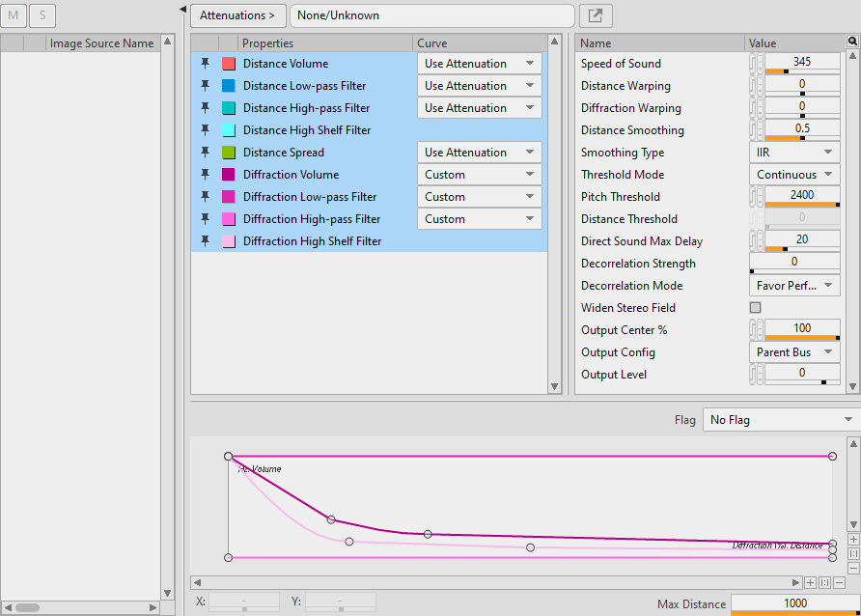Screen dimensions: 861x616
Task: Click the vertical zoom in plus button
Action: click(x=853, y=539)
